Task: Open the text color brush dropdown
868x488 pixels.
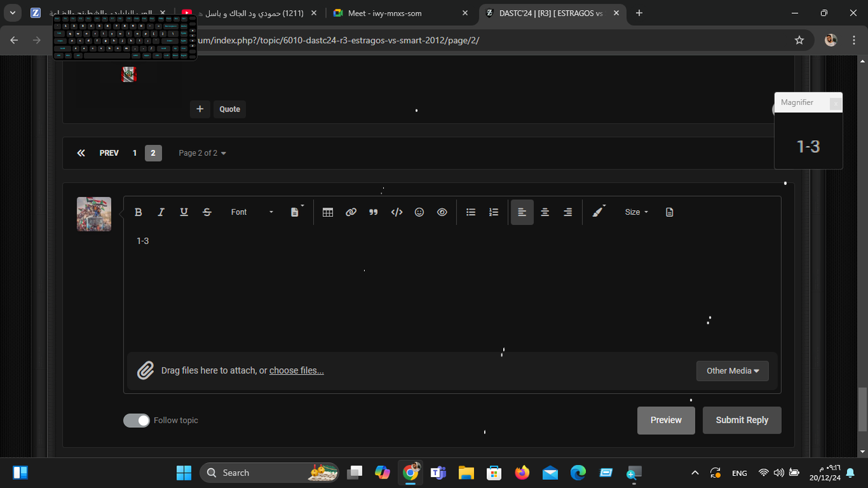Action: (x=599, y=212)
